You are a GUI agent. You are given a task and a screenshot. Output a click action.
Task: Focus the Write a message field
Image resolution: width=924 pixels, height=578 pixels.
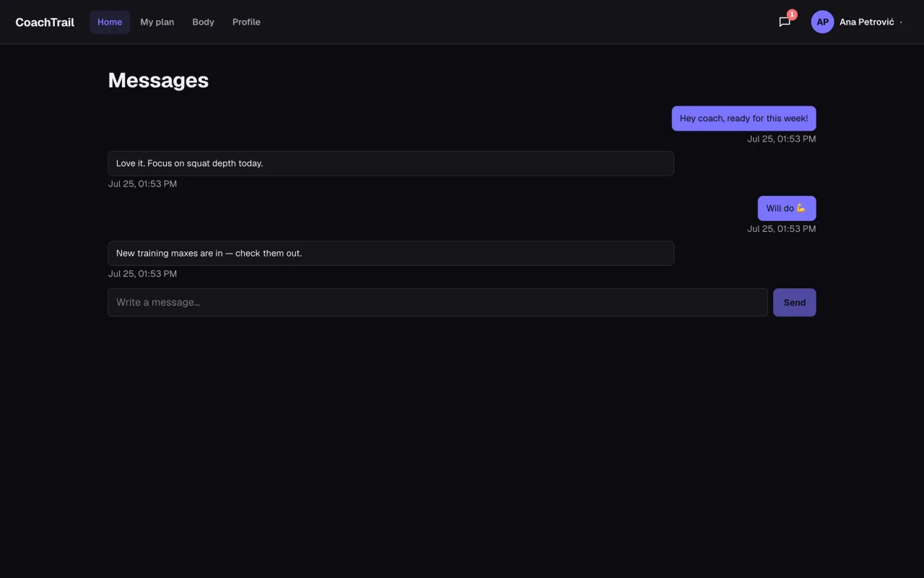point(437,303)
